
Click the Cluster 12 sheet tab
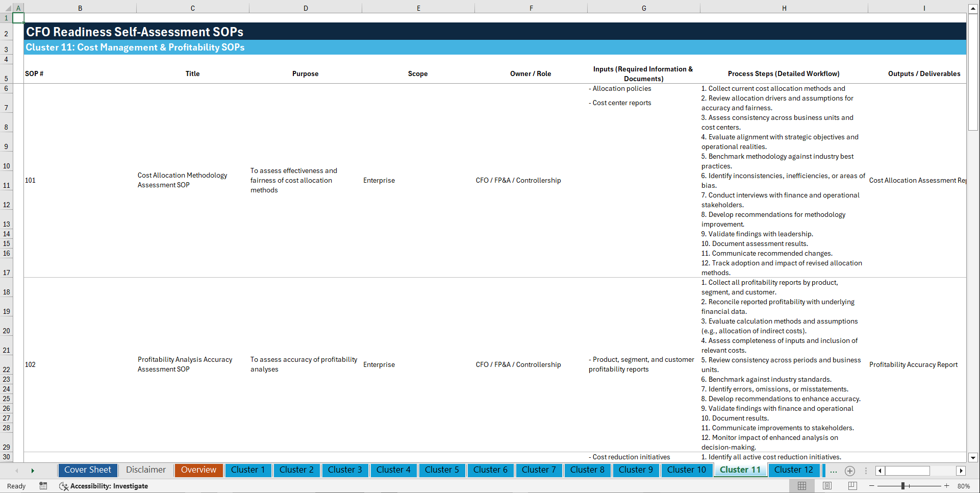pos(794,470)
